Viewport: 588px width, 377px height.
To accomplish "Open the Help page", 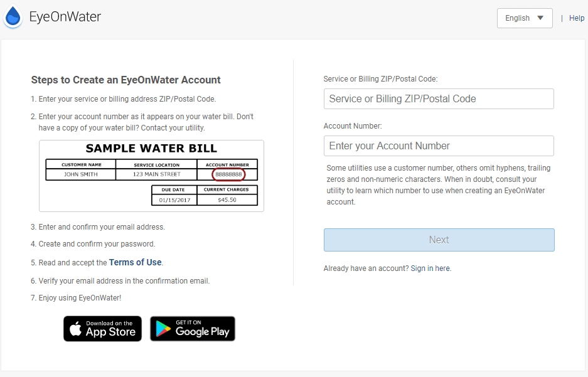I will point(576,18).
